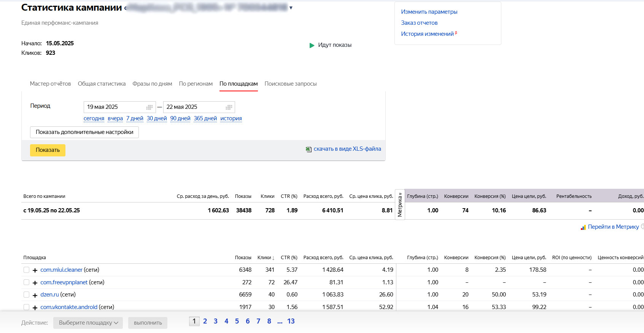Collapse the vertical Метрика columns panel

(x=400, y=205)
